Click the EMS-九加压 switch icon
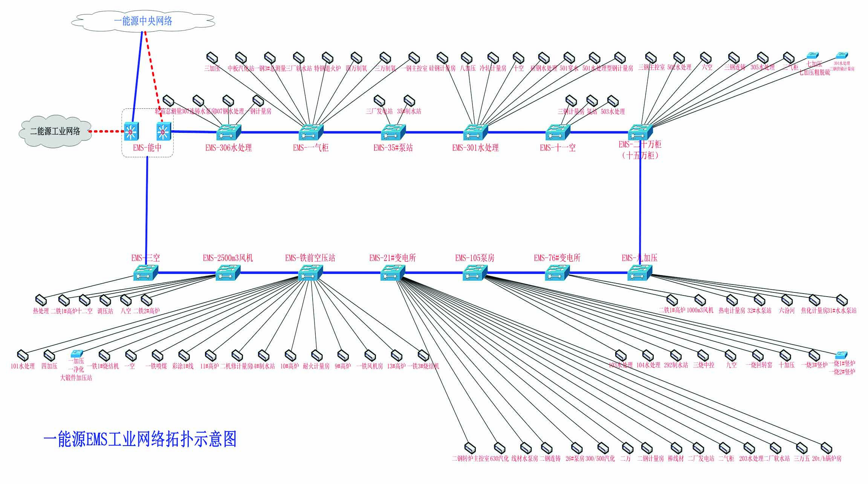Image resolution: width=868 pixels, height=484 pixels. pos(640,272)
